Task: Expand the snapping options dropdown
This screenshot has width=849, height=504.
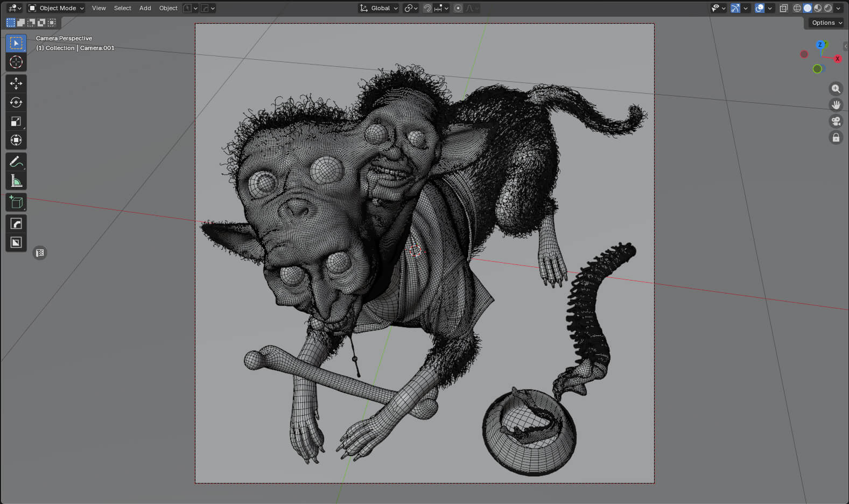Action: 441,8
